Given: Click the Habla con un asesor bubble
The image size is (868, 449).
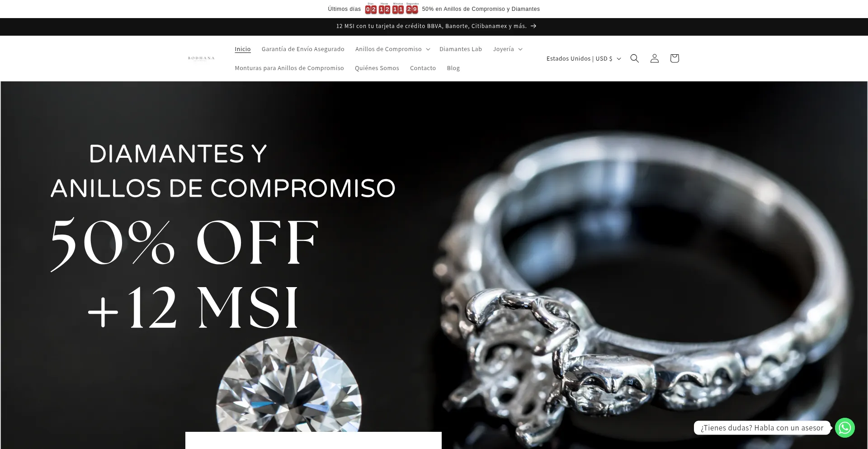Looking at the screenshot, I should click(762, 428).
